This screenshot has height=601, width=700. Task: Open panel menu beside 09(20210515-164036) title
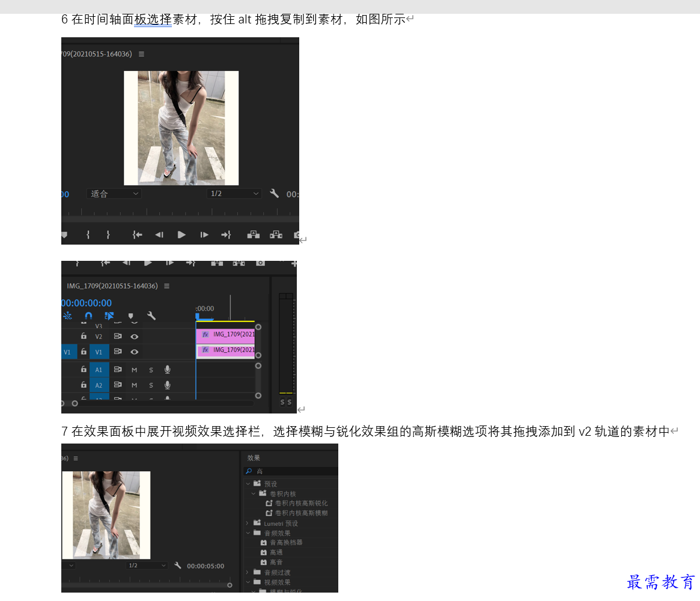142,54
